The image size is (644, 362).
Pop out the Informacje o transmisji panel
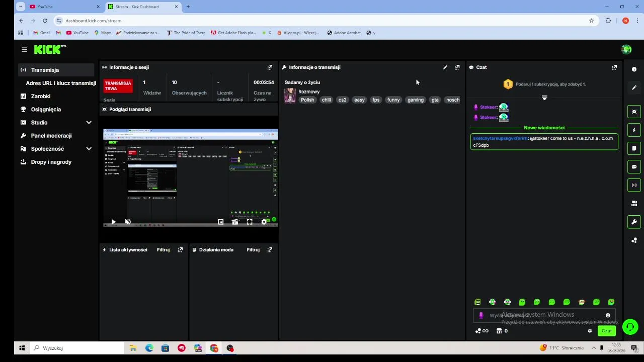[457, 67]
